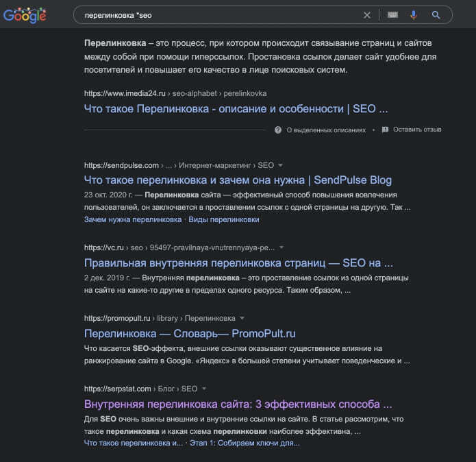The width and height of the screenshot is (476, 462).
Task: Expand the arrow next to serpstat.com breadcrumb
Action: pyautogui.click(x=204, y=389)
